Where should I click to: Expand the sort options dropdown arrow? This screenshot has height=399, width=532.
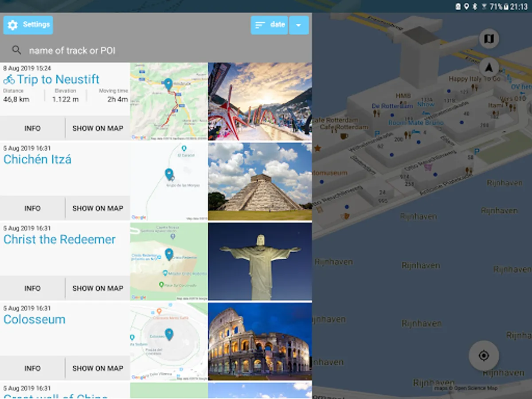[x=299, y=25]
